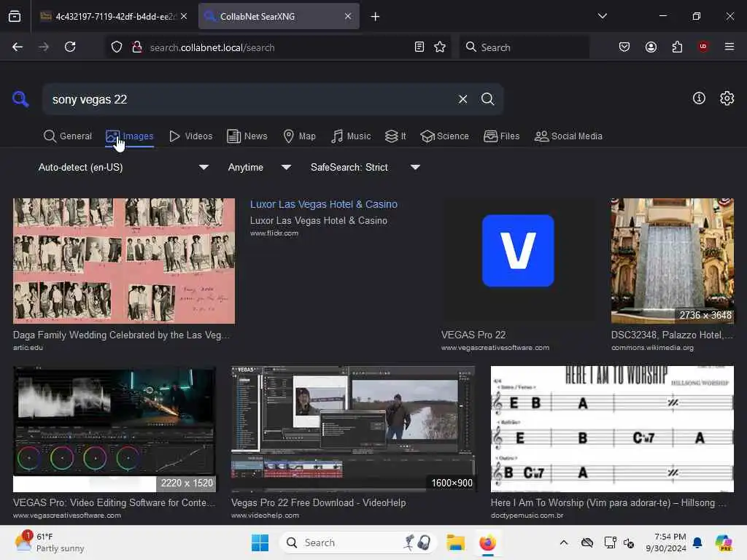Open VEGAS Pro 22 result title
This screenshot has width=747, height=560.
[x=473, y=335]
